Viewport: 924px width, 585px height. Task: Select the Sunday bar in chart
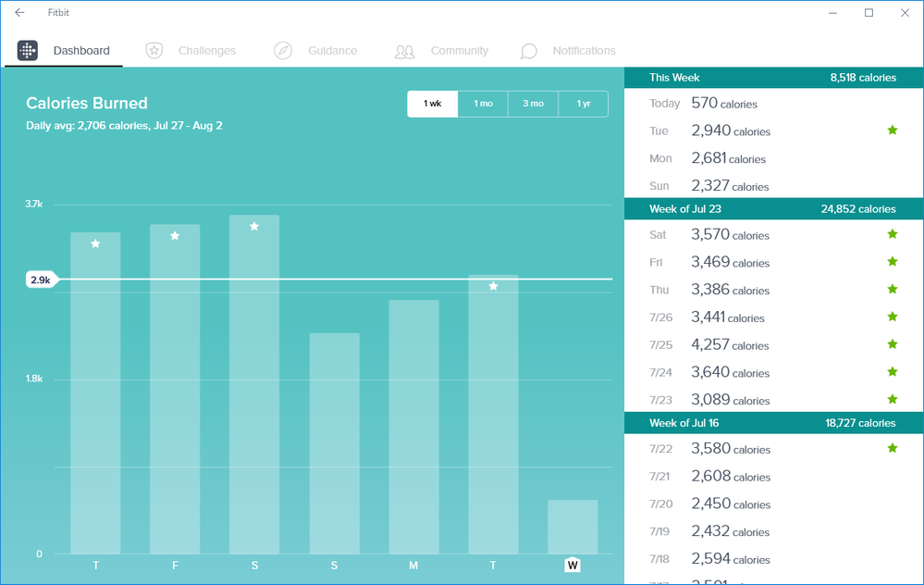coord(334,443)
